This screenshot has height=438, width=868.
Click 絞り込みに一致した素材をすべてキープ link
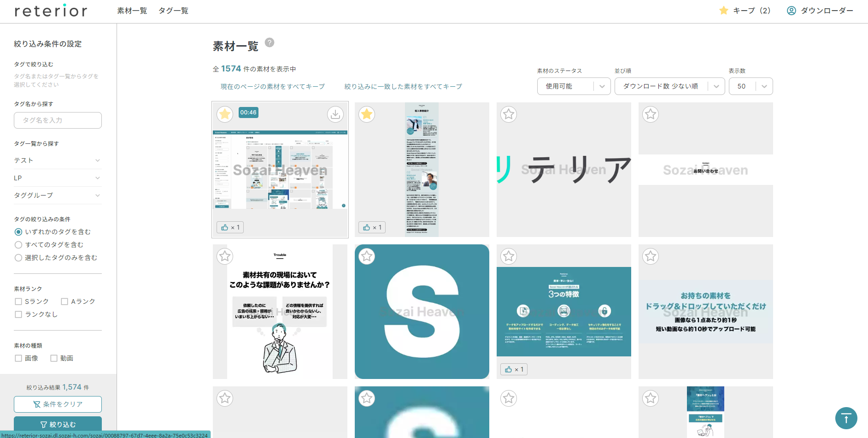tap(403, 87)
